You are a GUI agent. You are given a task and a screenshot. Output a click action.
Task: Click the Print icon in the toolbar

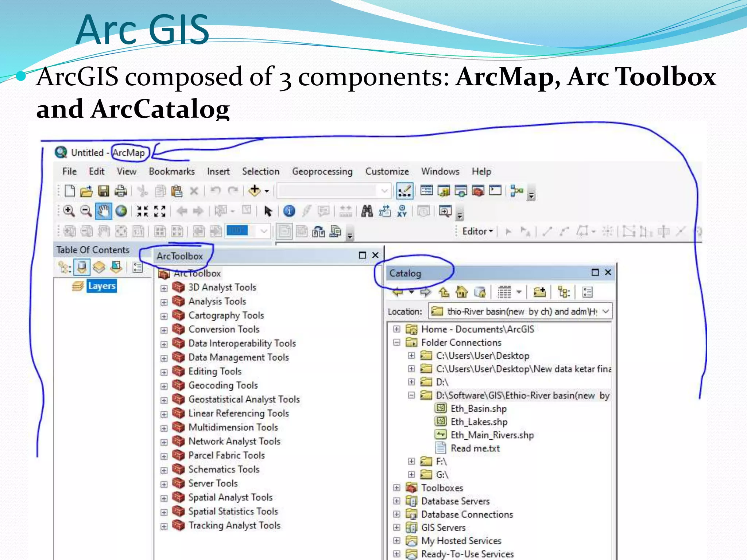[x=120, y=191]
